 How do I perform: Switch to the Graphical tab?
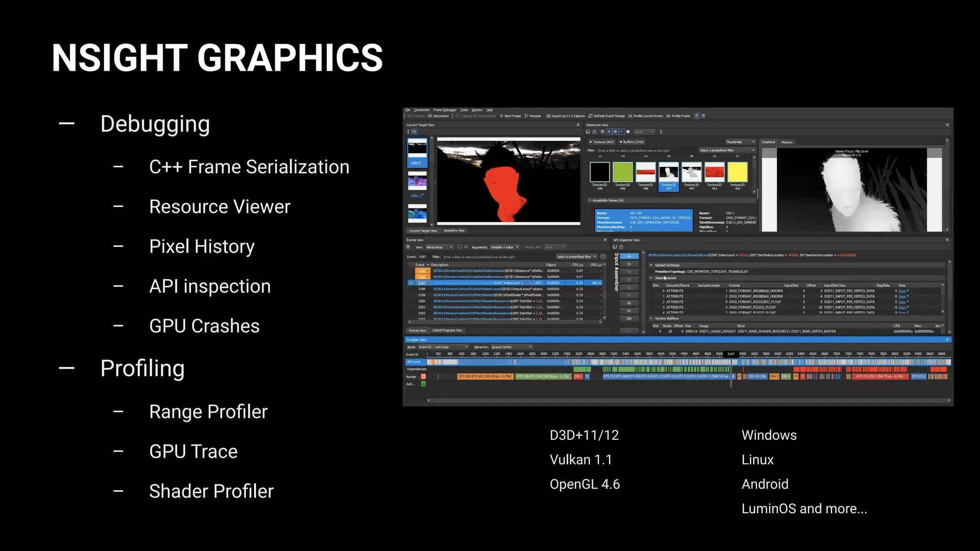pos(768,142)
